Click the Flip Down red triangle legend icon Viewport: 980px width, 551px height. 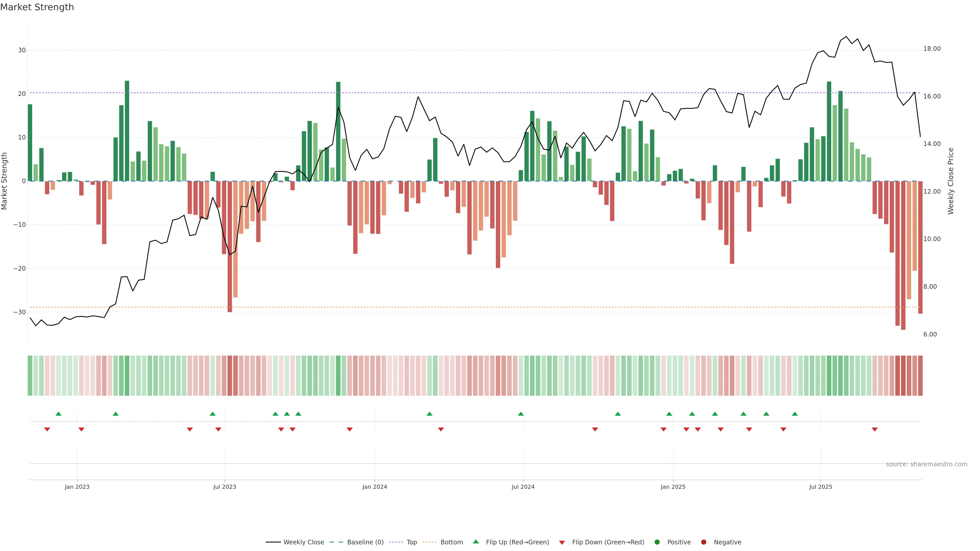[x=562, y=543]
